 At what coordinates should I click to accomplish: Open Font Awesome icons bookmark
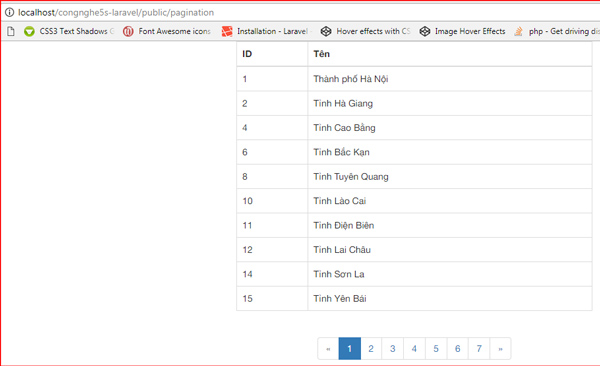pos(167,31)
